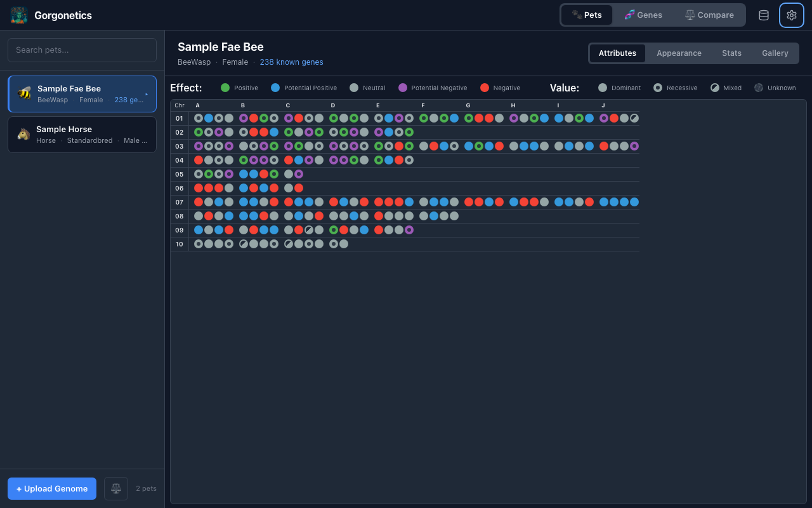Click the + Upload Genome button
Viewport: 812px width, 508px height.
(x=51, y=488)
